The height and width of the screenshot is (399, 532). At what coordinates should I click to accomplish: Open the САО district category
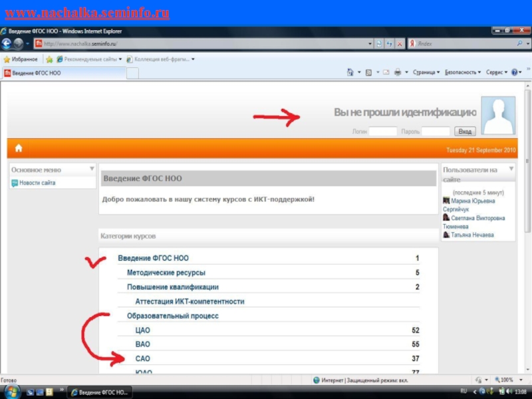(x=142, y=358)
